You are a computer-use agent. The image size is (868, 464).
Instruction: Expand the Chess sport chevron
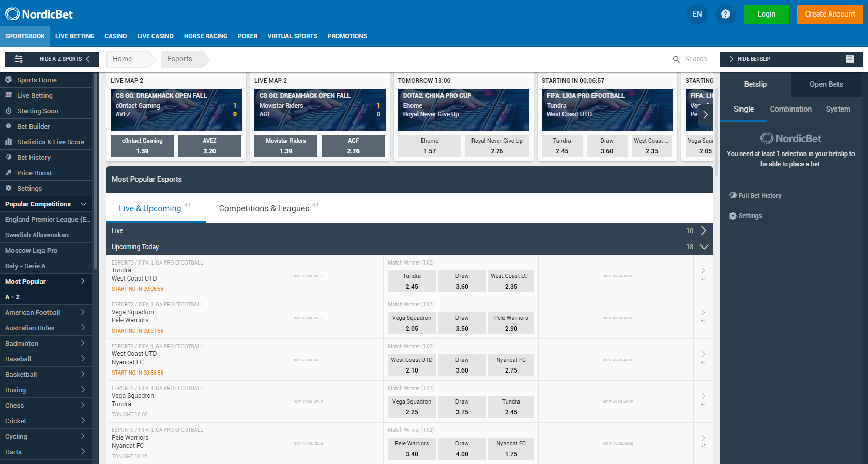pyautogui.click(x=83, y=405)
